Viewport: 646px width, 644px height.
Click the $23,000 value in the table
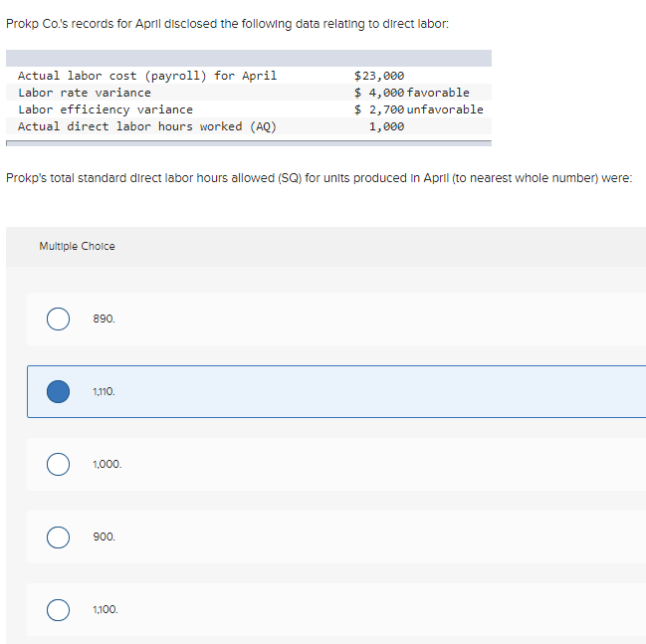coord(379,76)
